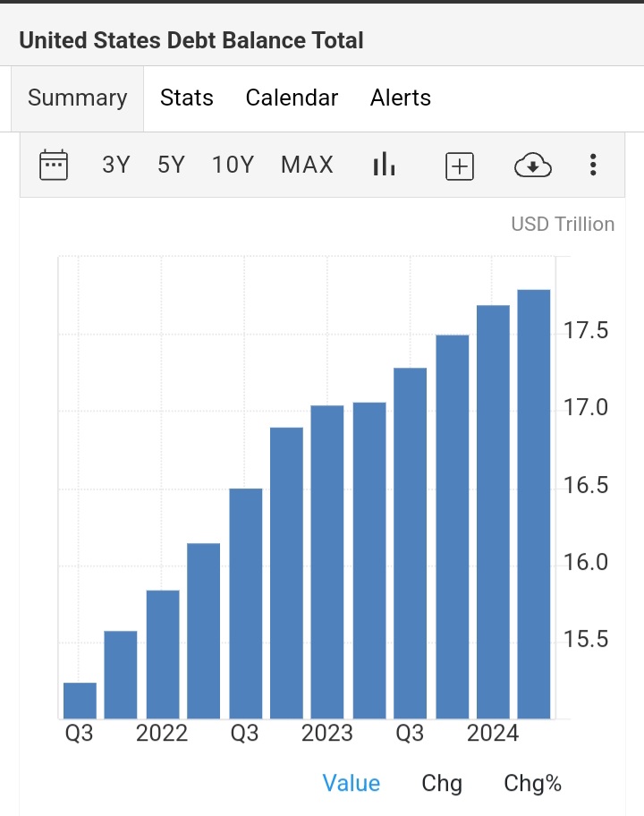Toggle the Chg view of chart
Image resolution: width=644 pixels, height=816 pixels.
(x=442, y=783)
